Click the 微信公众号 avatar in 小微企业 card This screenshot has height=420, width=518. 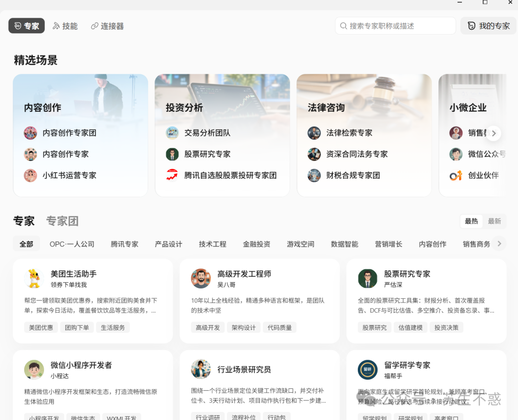[x=456, y=154]
